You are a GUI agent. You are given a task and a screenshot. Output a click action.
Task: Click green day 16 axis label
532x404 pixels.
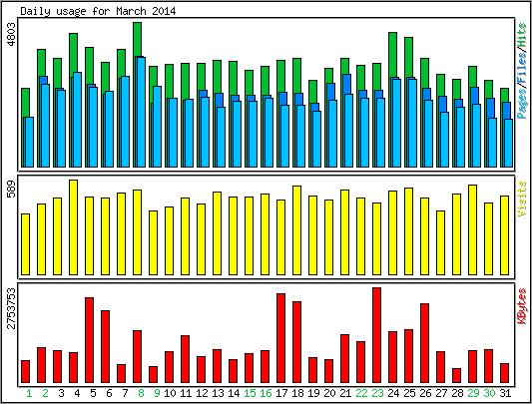pos(266,393)
